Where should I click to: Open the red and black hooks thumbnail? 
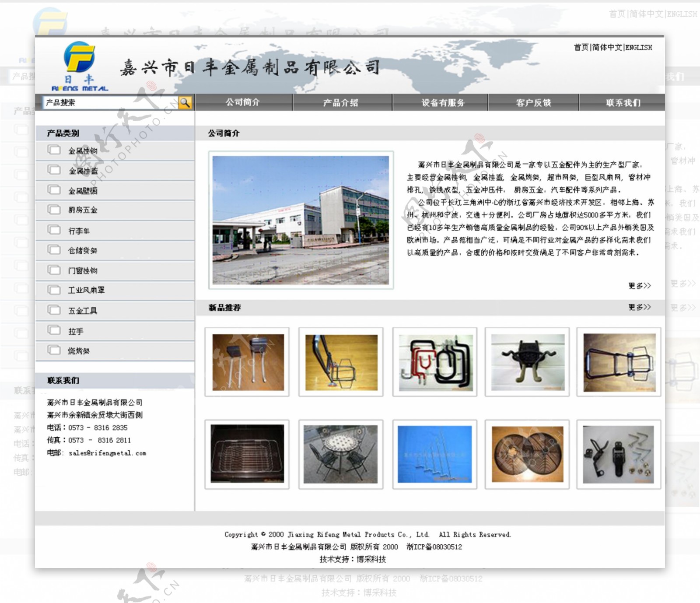click(435, 362)
